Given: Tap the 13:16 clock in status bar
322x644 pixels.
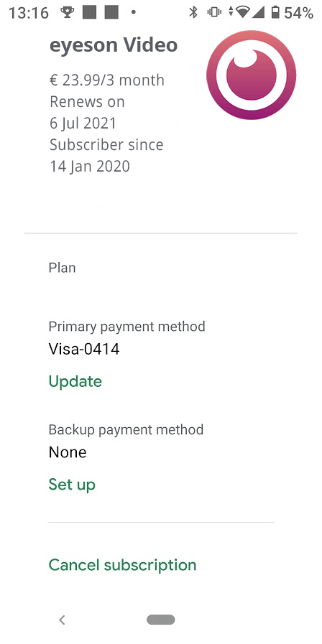Looking at the screenshot, I should coord(29,13).
